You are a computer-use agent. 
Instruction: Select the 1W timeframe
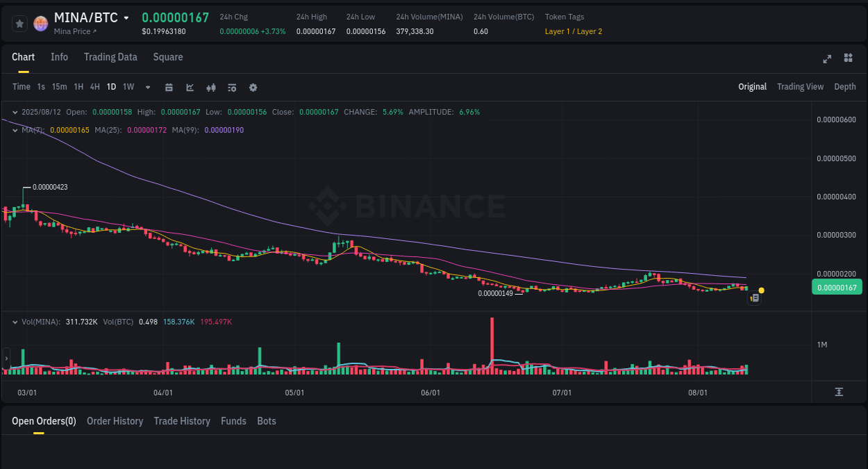[128, 87]
